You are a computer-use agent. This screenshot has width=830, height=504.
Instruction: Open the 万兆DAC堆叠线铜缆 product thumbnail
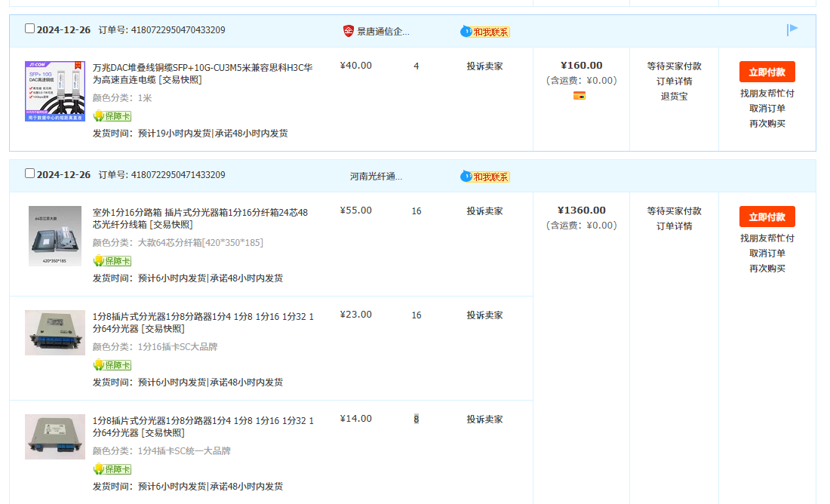[x=54, y=91]
